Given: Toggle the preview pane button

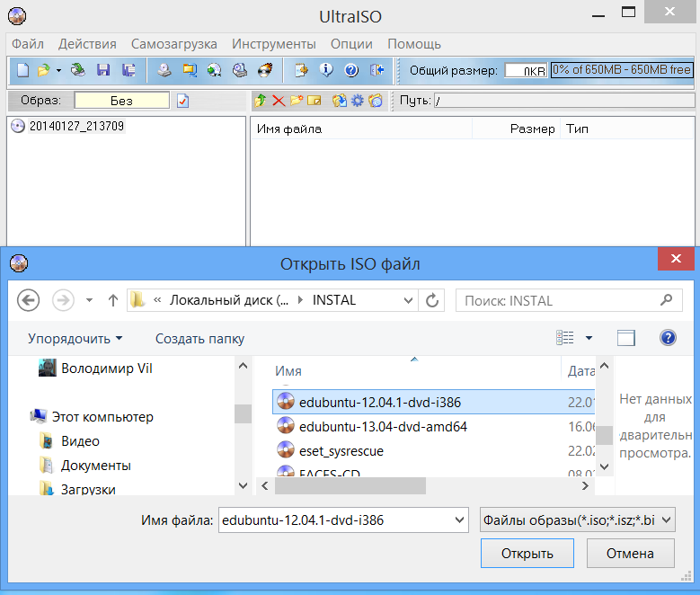Looking at the screenshot, I should [x=626, y=338].
